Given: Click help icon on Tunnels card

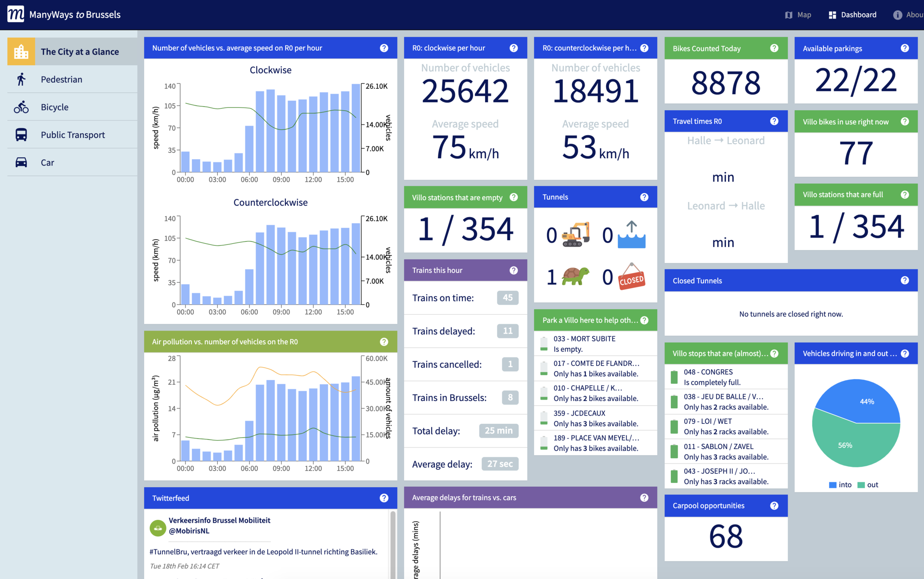Looking at the screenshot, I should pyautogui.click(x=644, y=197).
